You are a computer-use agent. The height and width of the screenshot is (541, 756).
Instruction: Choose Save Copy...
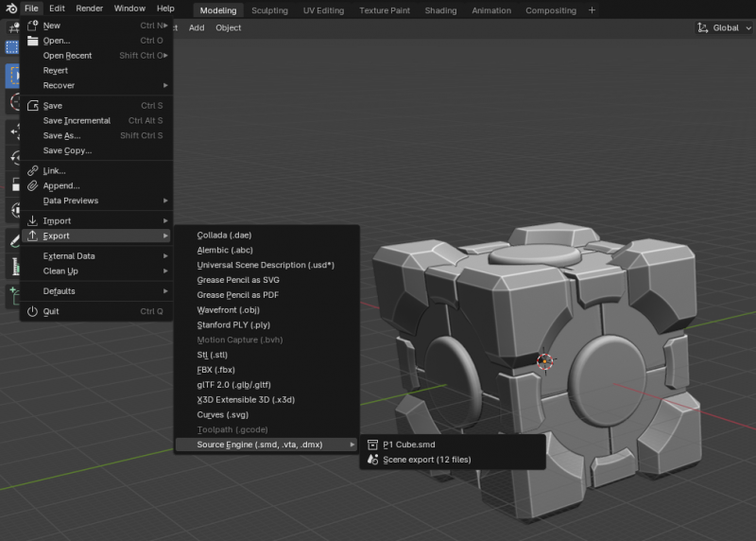point(96,150)
